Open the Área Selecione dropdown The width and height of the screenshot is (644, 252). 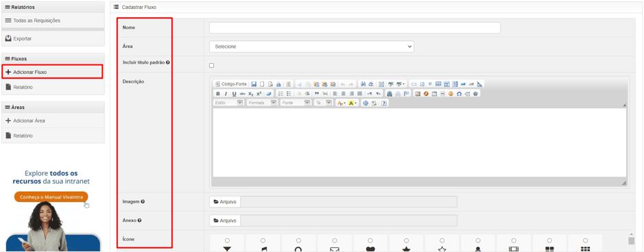tap(312, 47)
